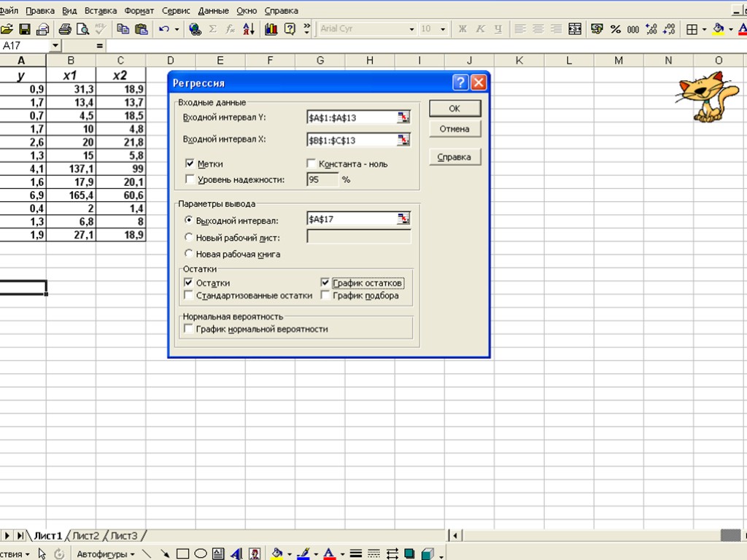Select the Новый рабочий лист radio button
The image size is (747, 560).
(189, 238)
